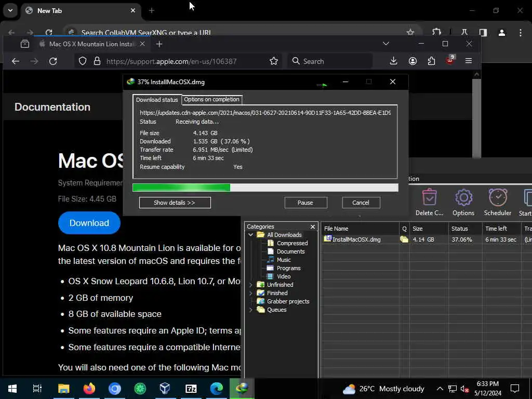
Task: Open tab search dropdown in background browser
Action: click(x=10, y=10)
